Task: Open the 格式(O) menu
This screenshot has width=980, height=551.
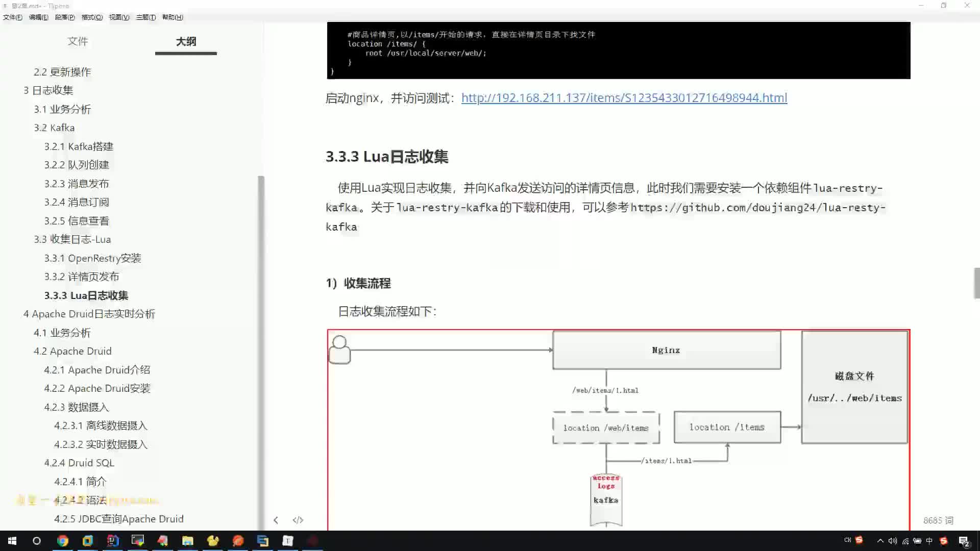Action: [x=92, y=17]
